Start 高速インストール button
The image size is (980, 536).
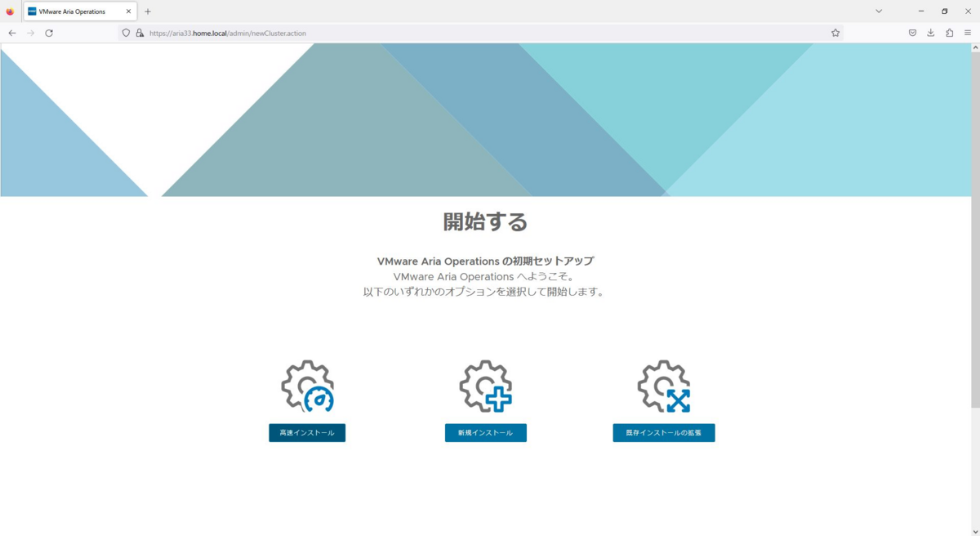[307, 433]
